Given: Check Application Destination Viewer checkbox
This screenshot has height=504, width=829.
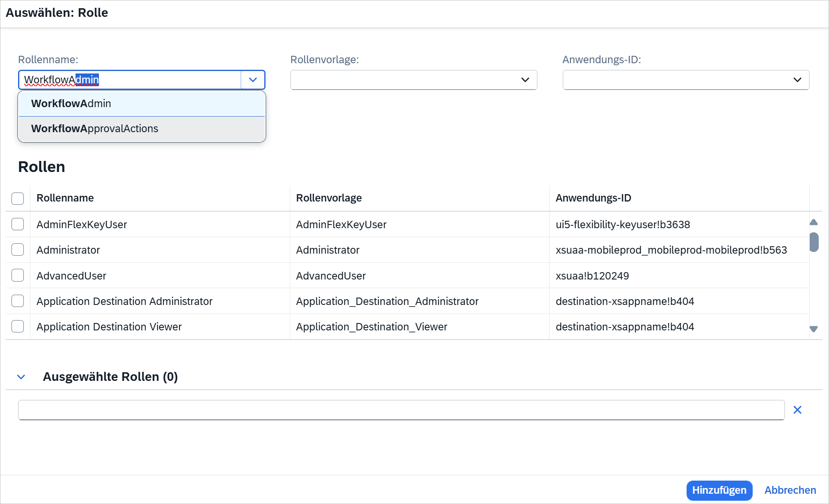Looking at the screenshot, I should [x=18, y=327].
